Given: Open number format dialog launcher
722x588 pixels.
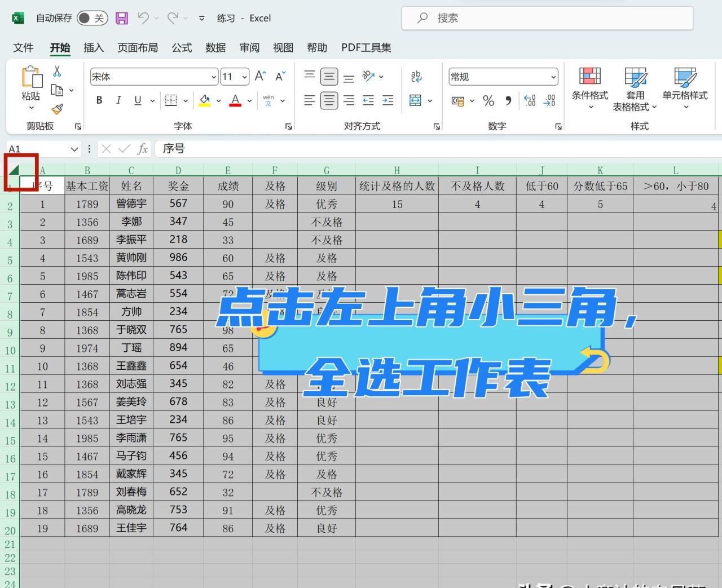Looking at the screenshot, I should (x=558, y=126).
